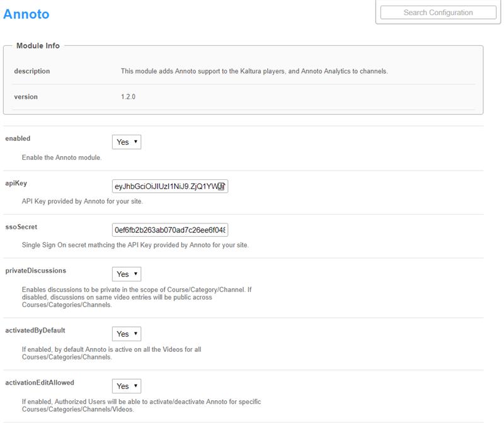Open the activatedByDefault Yes dropdown
Image resolution: width=504 pixels, height=423 pixels.
(x=127, y=334)
